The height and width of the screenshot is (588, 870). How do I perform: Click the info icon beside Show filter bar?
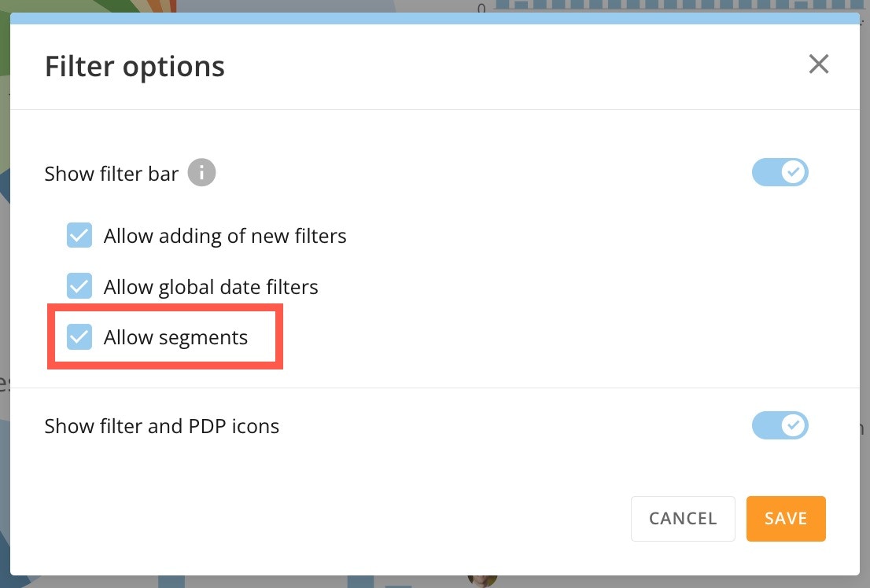click(x=201, y=172)
